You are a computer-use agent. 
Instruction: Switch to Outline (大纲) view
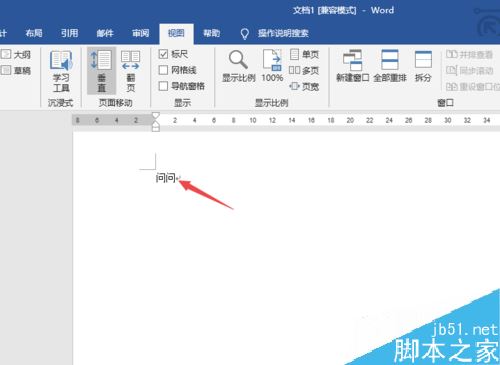point(16,54)
